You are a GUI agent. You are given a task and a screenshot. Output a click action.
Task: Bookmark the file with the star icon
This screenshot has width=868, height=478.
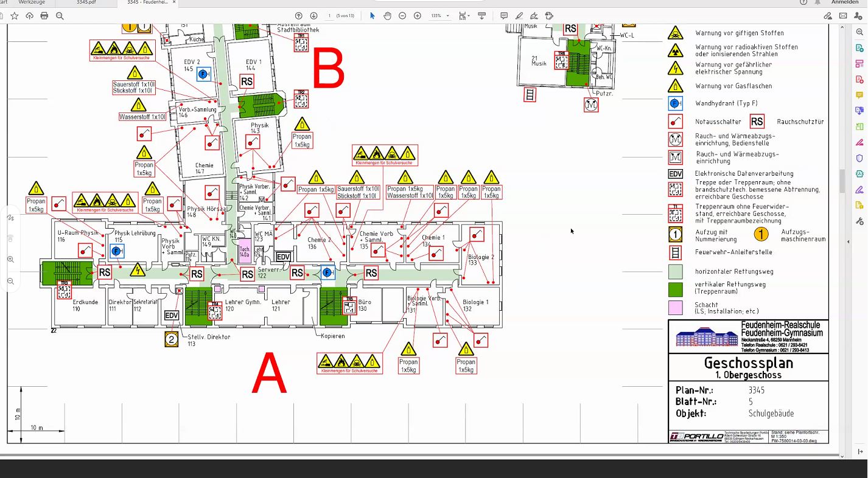tap(15, 16)
